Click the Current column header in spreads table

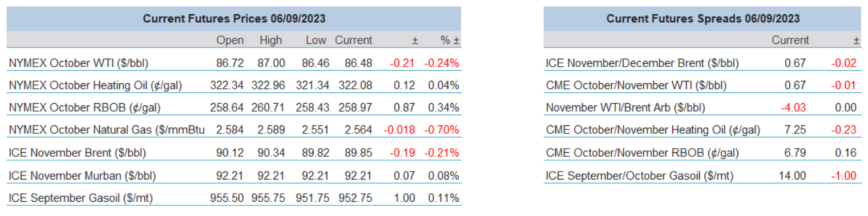(790, 40)
